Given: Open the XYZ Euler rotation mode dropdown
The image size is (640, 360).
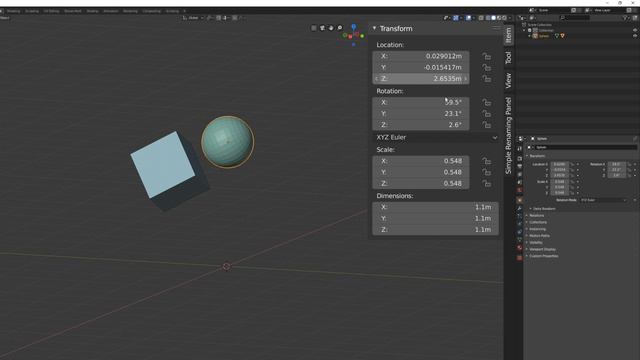Looking at the screenshot, I should coord(436,138).
